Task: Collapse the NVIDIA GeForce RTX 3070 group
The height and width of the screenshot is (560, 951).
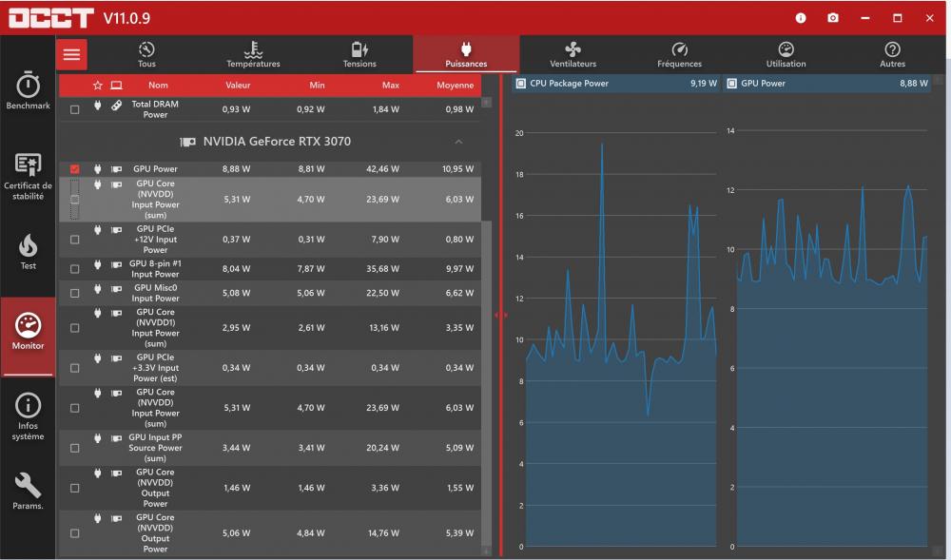Action: pos(458,142)
